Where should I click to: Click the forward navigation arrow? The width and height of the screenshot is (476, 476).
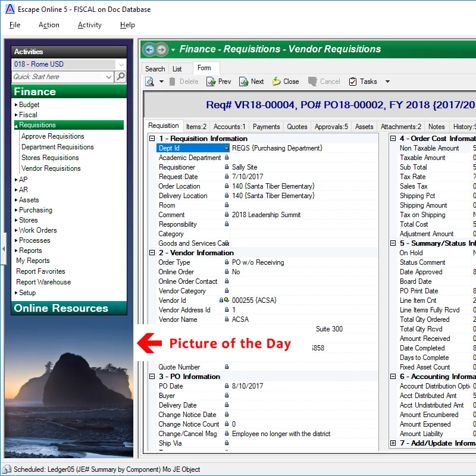[x=161, y=49]
